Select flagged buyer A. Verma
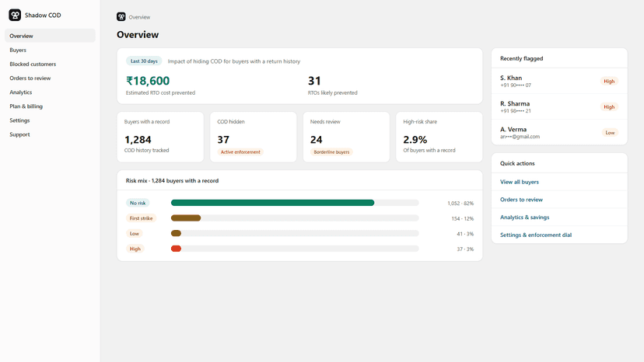Viewport: 644px width, 362px height. point(559,132)
